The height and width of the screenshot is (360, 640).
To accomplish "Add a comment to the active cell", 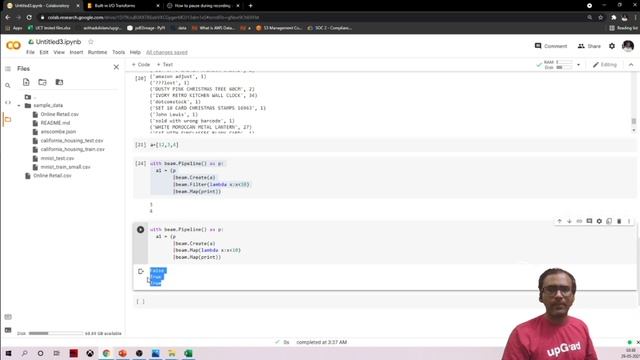I will pyautogui.click(x=589, y=221).
